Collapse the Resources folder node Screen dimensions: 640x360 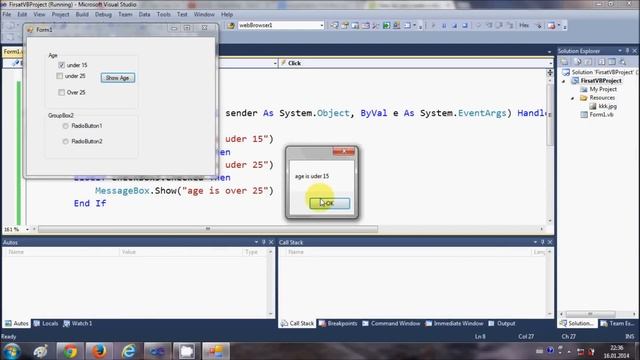pos(572,98)
